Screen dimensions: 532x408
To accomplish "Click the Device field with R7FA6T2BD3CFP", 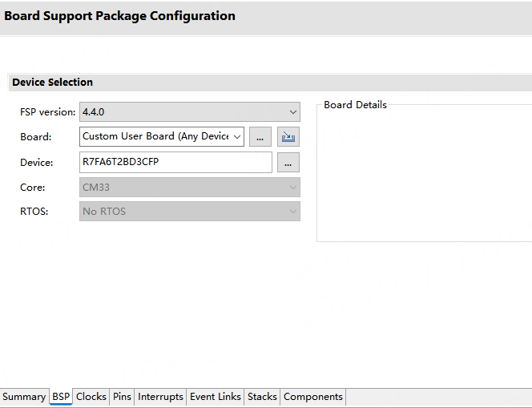I will point(175,162).
